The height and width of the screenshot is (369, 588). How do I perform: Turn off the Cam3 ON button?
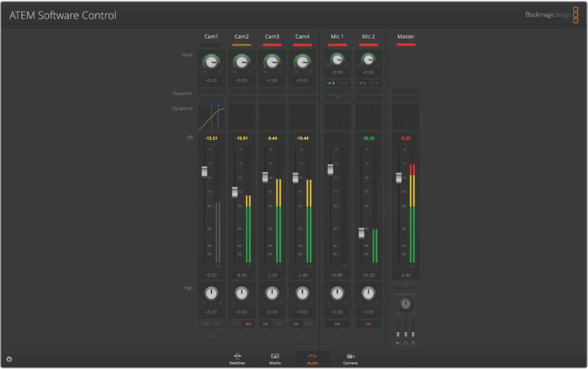pyautogui.click(x=265, y=324)
